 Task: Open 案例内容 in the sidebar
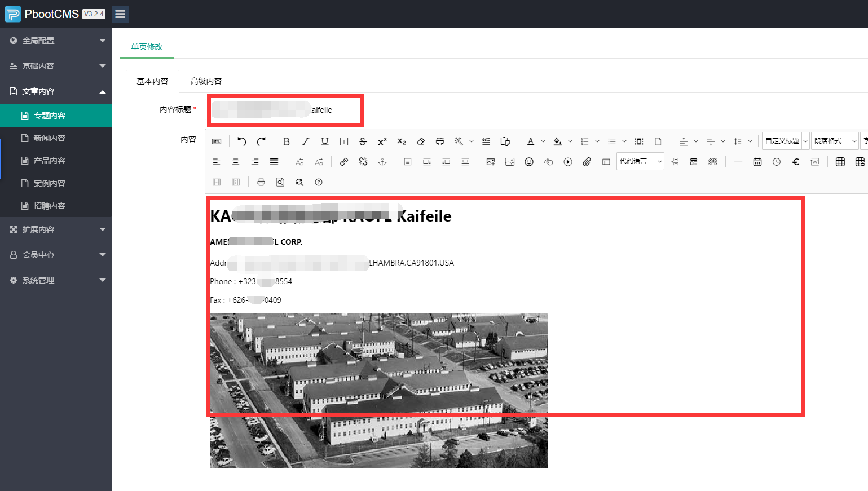click(56, 183)
